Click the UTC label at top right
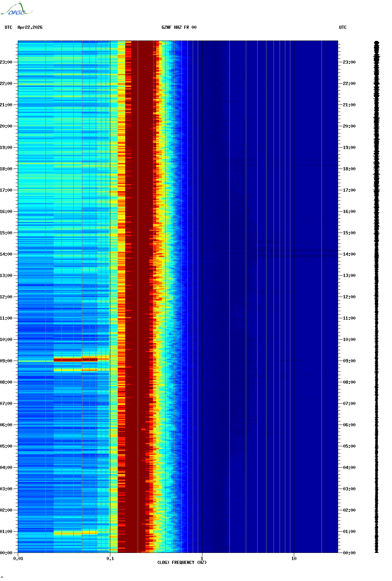The image size is (392, 581). (x=343, y=27)
